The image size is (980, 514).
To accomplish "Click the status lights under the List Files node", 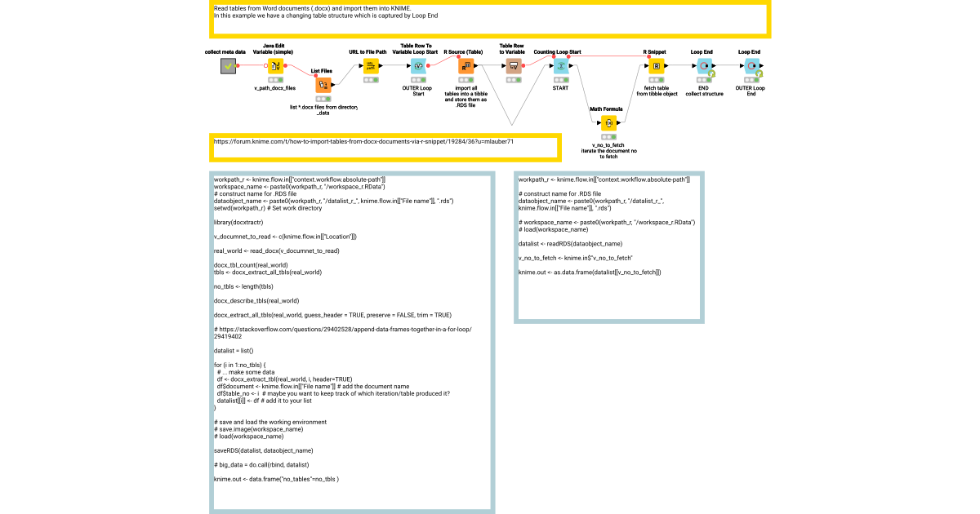I will pyautogui.click(x=323, y=99).
